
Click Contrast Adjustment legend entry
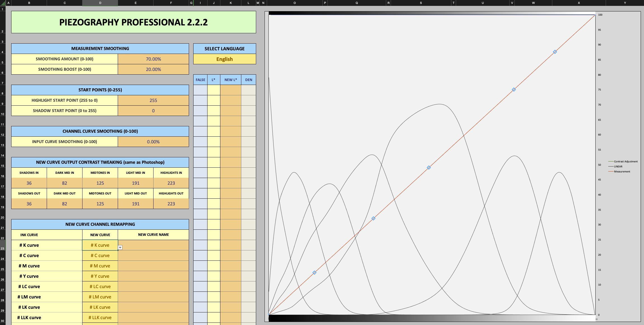pos(623,162)
